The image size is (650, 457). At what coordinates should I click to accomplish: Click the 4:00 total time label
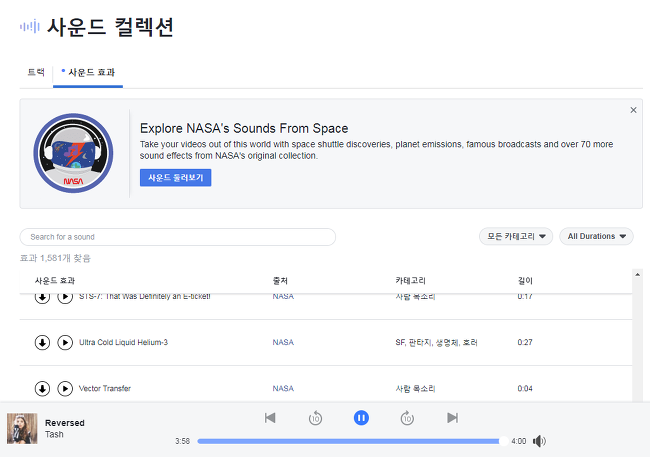click(519, 441)
